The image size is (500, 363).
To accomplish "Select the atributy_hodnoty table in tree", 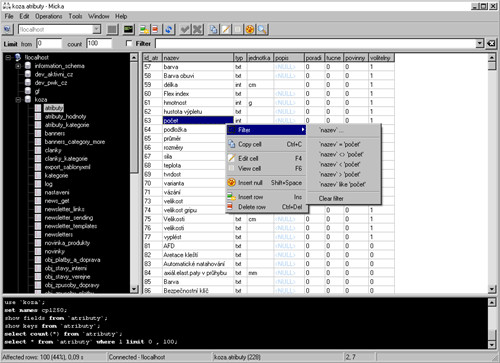I will [65, 116].
